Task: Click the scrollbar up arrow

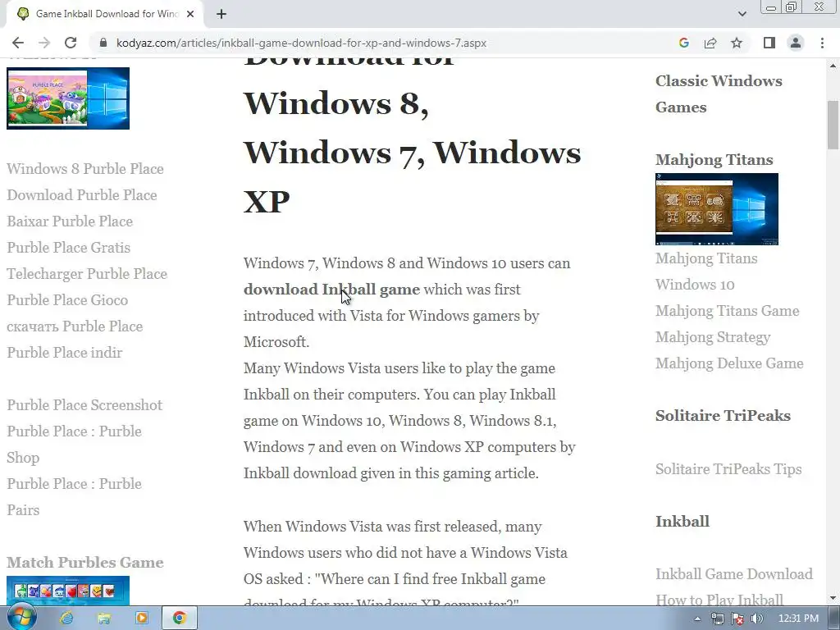Action: click(833, 66)
